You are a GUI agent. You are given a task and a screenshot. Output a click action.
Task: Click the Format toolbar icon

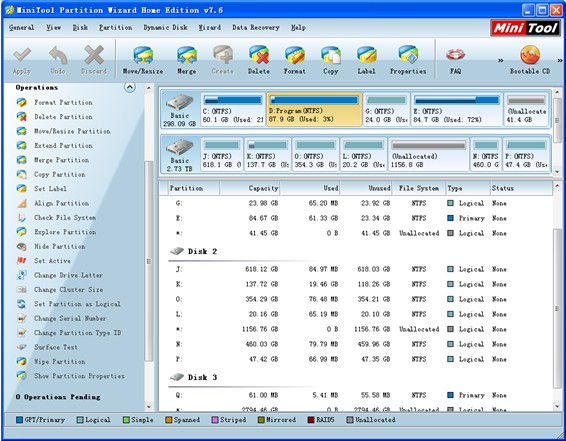295,60
